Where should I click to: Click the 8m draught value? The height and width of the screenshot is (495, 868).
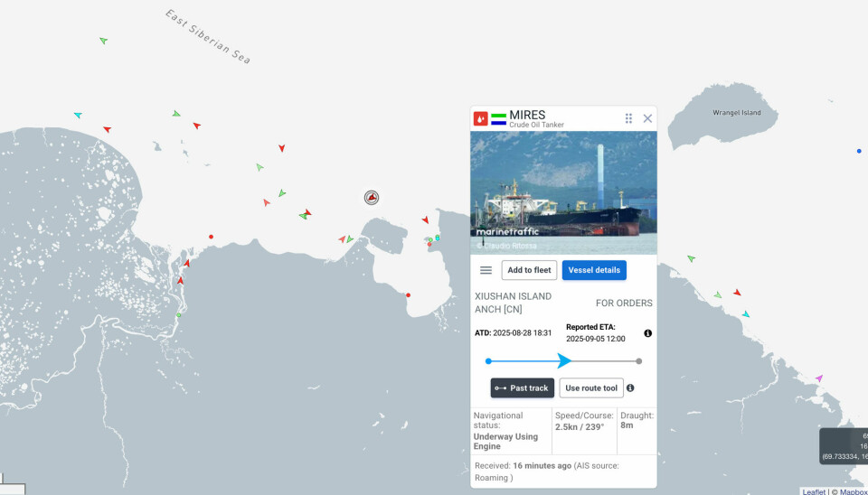627,425
